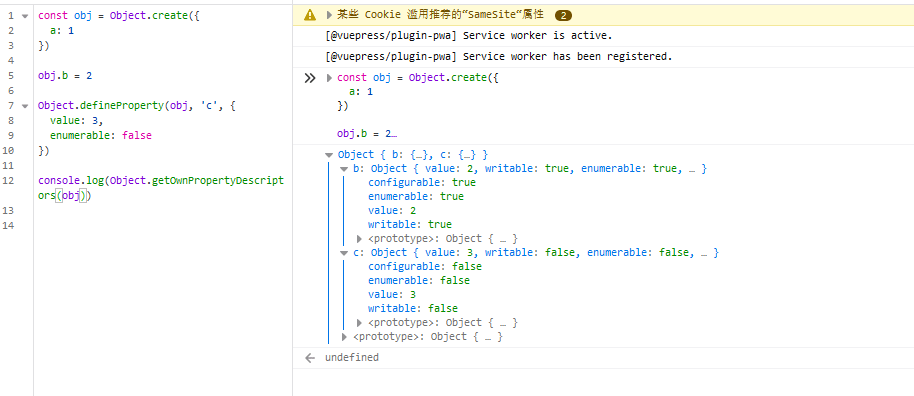Select 'configurable: false' row under c
The width and height of the screenshot is (914, 396).
(x=425, y=267)
